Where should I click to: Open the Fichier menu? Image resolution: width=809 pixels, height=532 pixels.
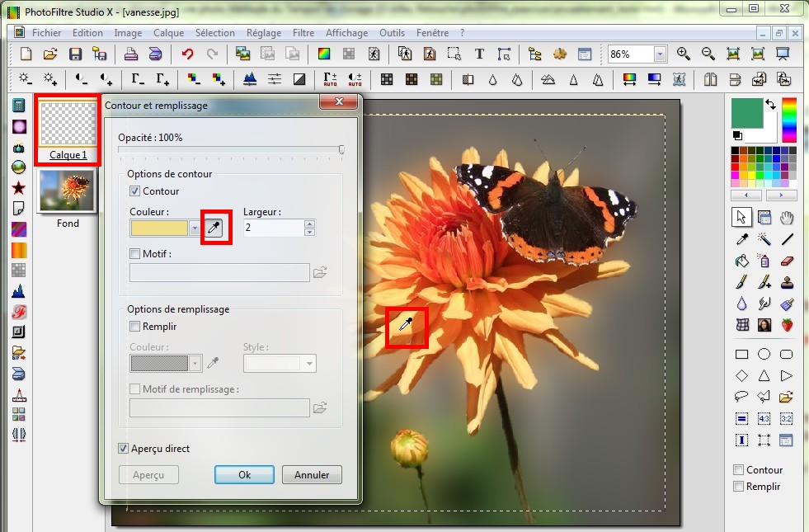tap(46, 32)
